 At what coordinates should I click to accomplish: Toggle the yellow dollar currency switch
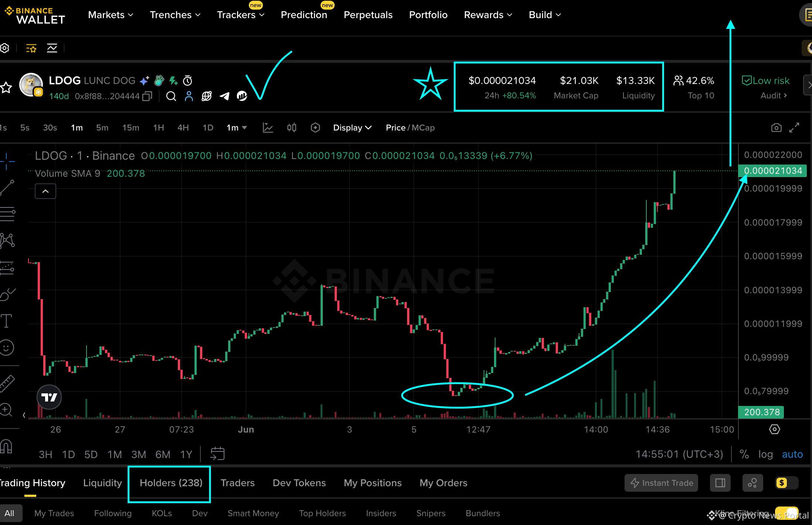(x=786, y=483)
